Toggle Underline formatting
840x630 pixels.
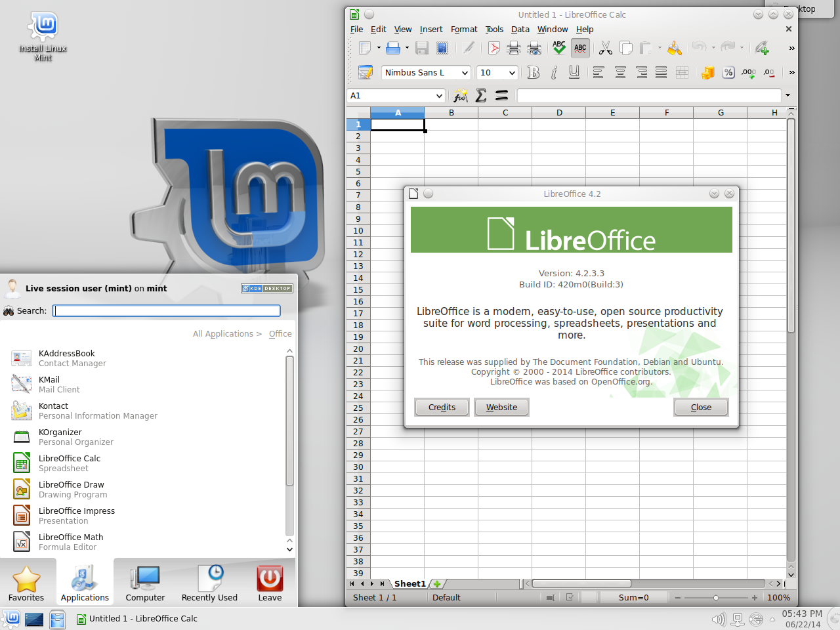pyautogui.click(x=574, y=73)
